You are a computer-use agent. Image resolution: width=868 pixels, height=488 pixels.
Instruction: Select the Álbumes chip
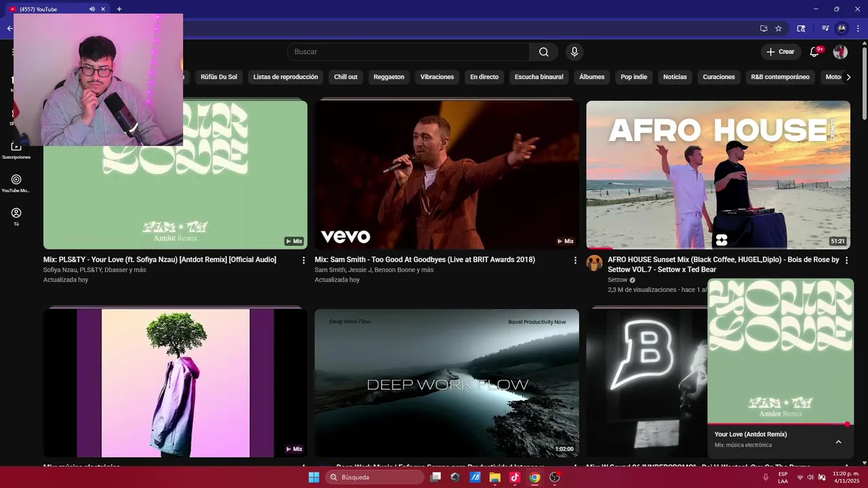(592, 77)
